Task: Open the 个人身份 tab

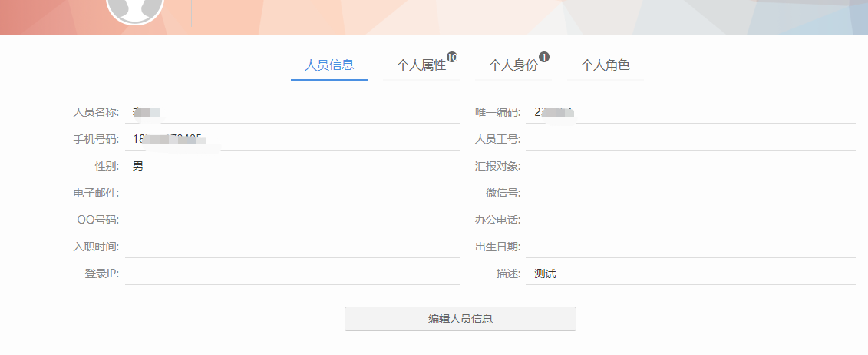Action: 513,65
